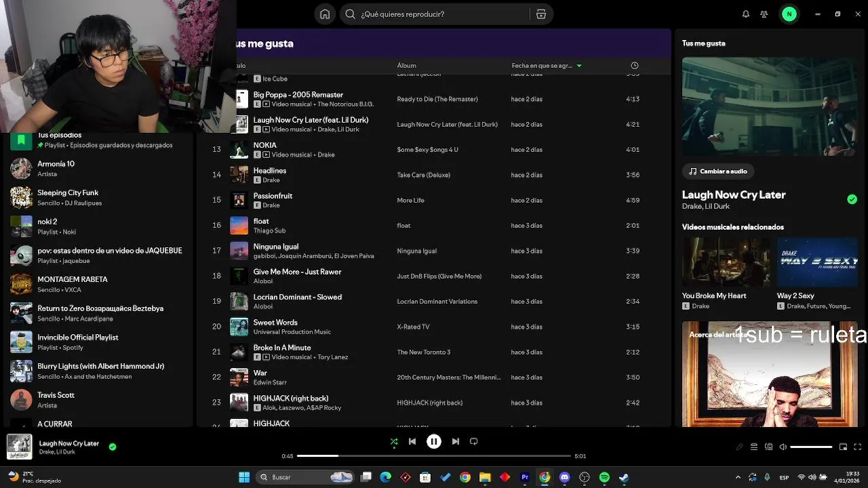The height and width of the screenshot is (488, 868).
Task: Open the You Broke My Heart video thumbnail
Action: [726, 262]
